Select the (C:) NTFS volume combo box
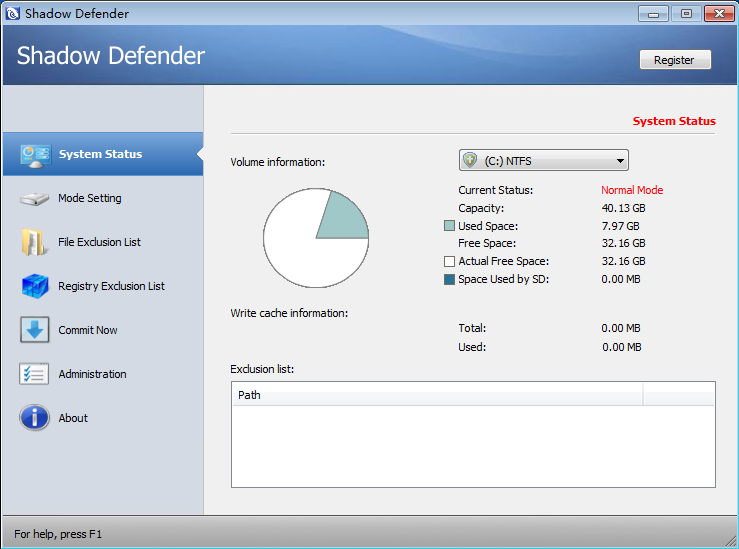Screen dimensions: 739x549 pos(543,161)
